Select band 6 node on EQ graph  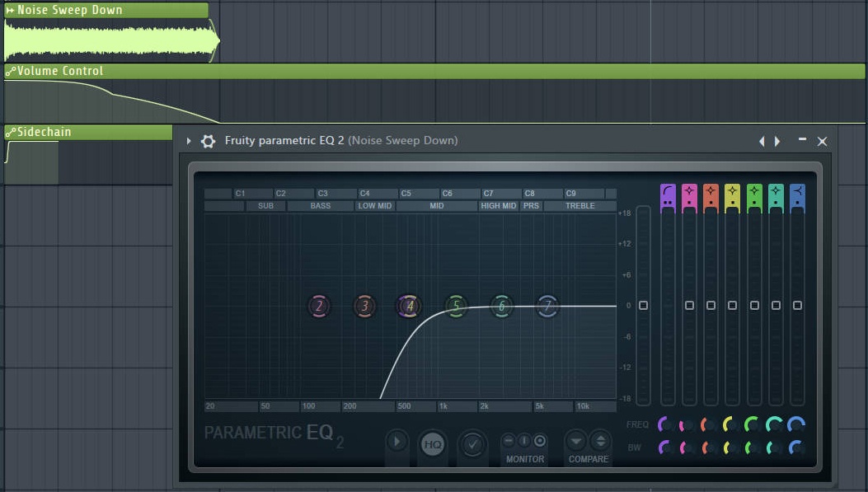point(501,306)
